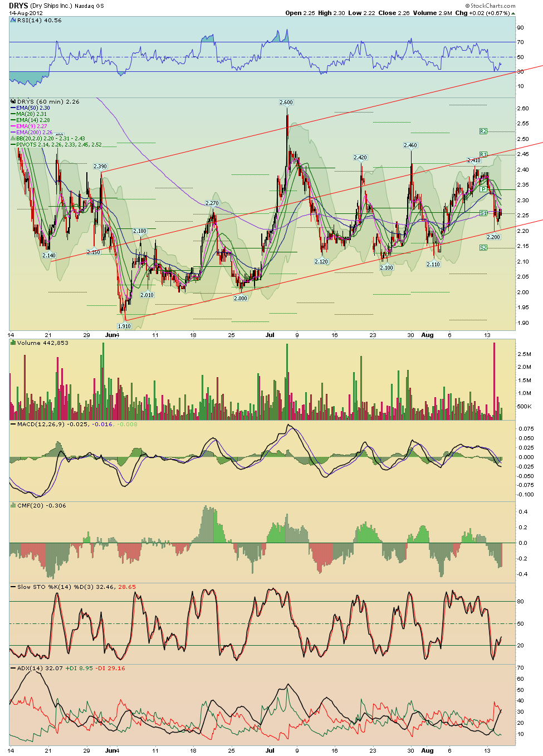Click the Slow STO %K(14) %D(3) label
The height and width of the screenshot is (756, 543).
coord(56,587)
